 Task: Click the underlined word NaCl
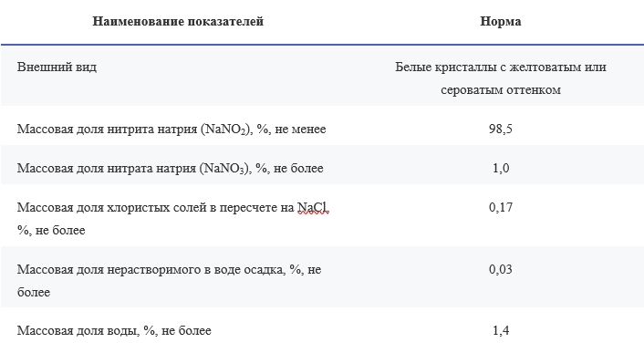[313, 208]
